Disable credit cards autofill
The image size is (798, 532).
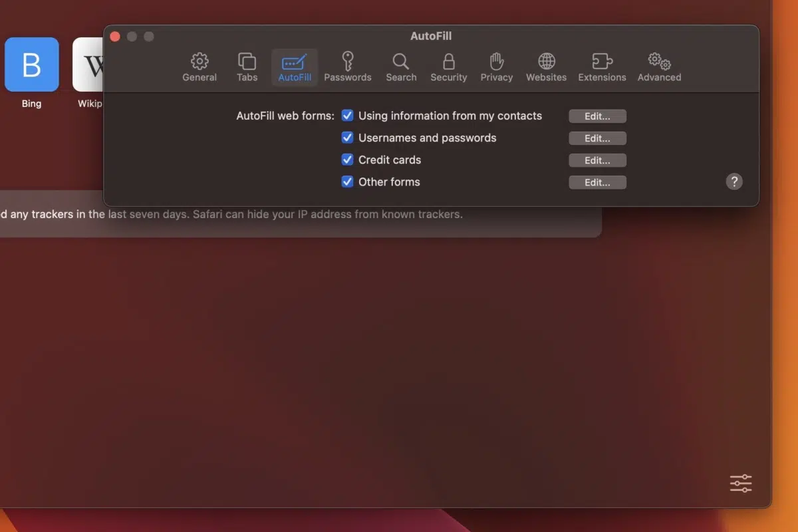pyautogui.click(x=347, y=160)
